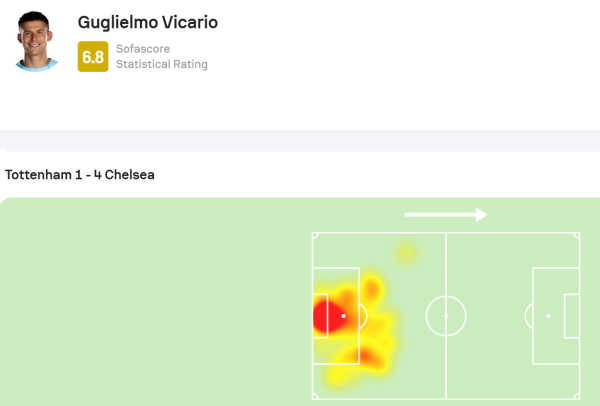Click the gray divider bar below the header
The height and width of the screenshot is (406, 600).
pyautogui.click(x=300, y=140)
